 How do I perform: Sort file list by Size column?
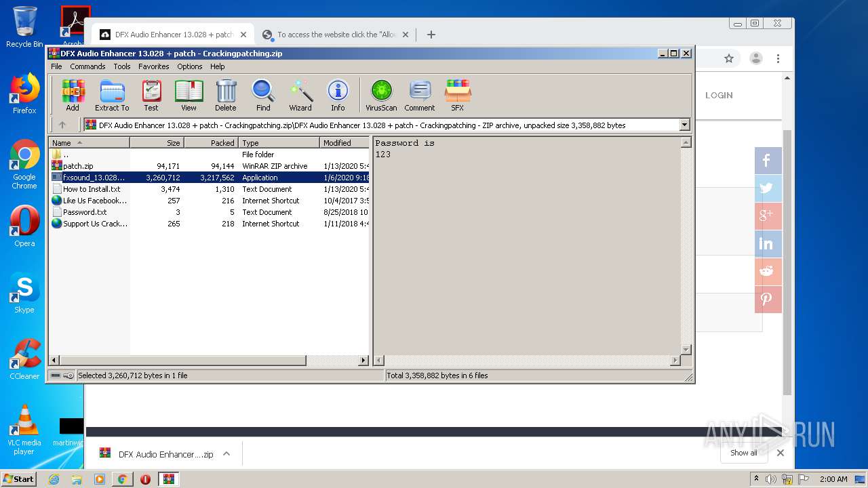tap(157, 143)
